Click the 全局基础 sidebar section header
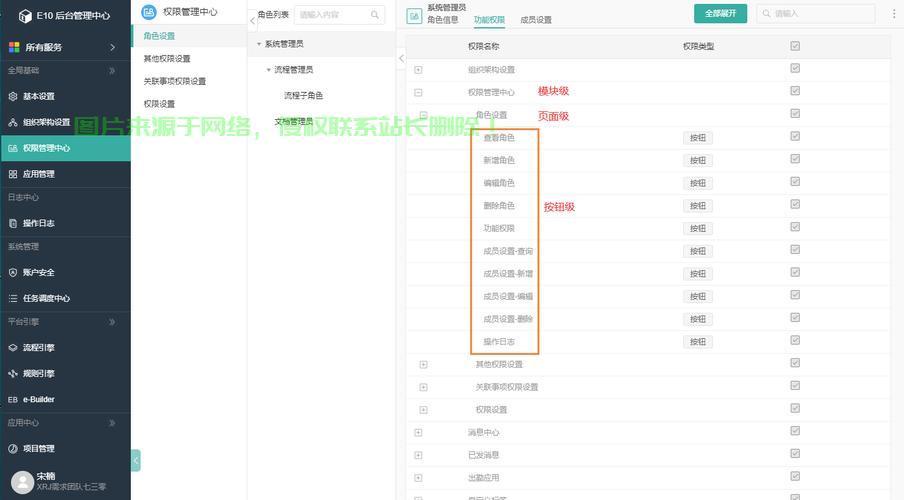This screenshot has width=904, height=500. (23, 70)
